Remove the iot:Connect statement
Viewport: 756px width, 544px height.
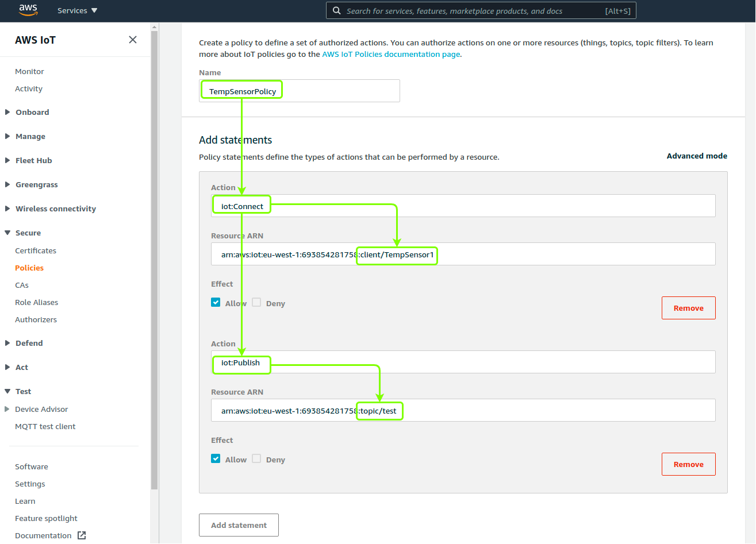pos(689,308)
